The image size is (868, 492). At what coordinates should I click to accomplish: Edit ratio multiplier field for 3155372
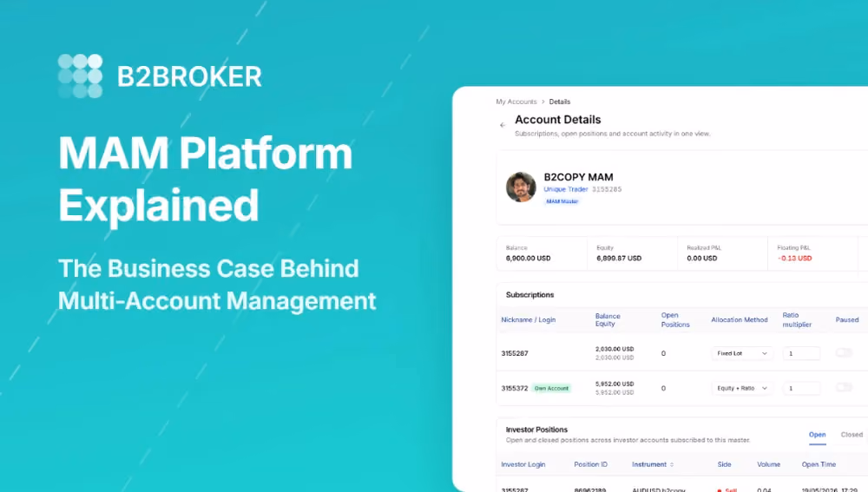click(x=801, y=388)
